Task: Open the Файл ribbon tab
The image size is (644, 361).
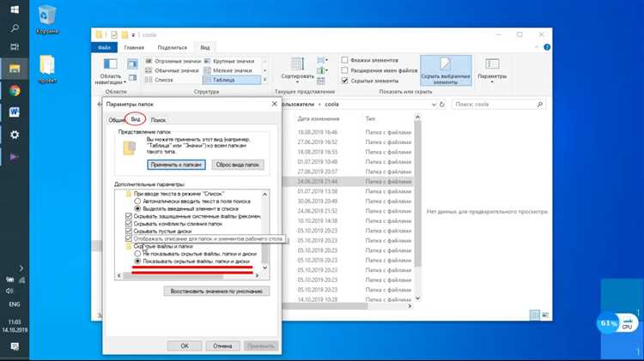Action: [104, 47]
